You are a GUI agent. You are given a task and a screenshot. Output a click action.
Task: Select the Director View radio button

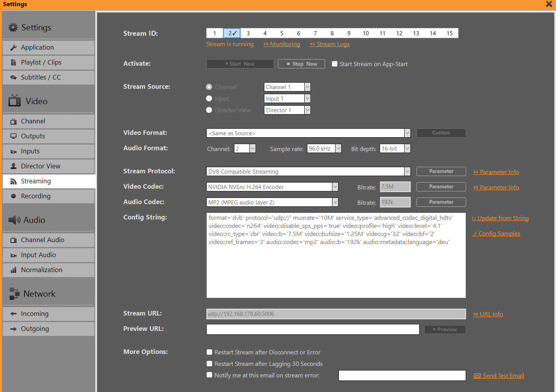pos(209,110)
